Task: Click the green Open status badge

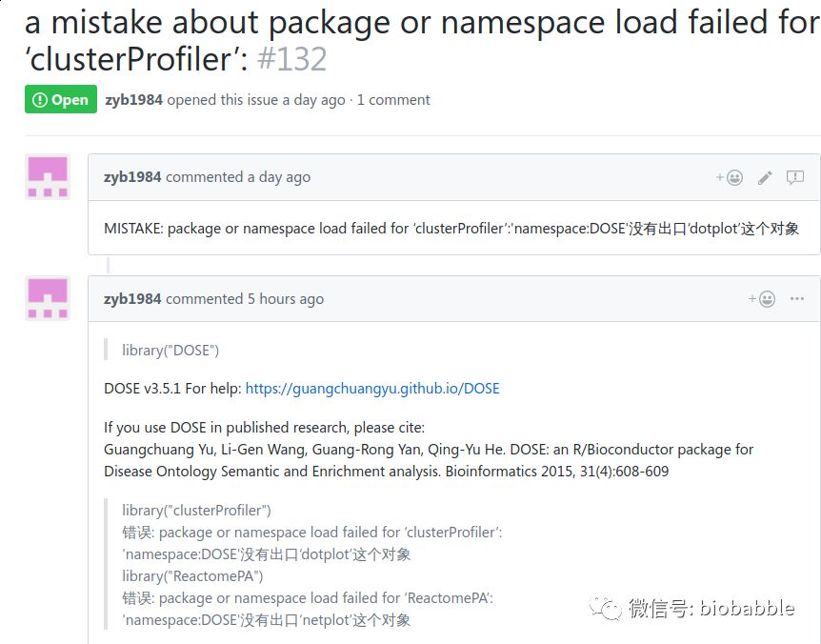Action: (61, 99)
